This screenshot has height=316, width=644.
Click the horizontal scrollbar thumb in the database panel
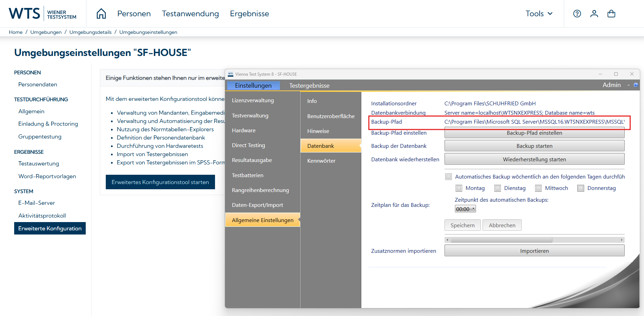pos(502,240)
